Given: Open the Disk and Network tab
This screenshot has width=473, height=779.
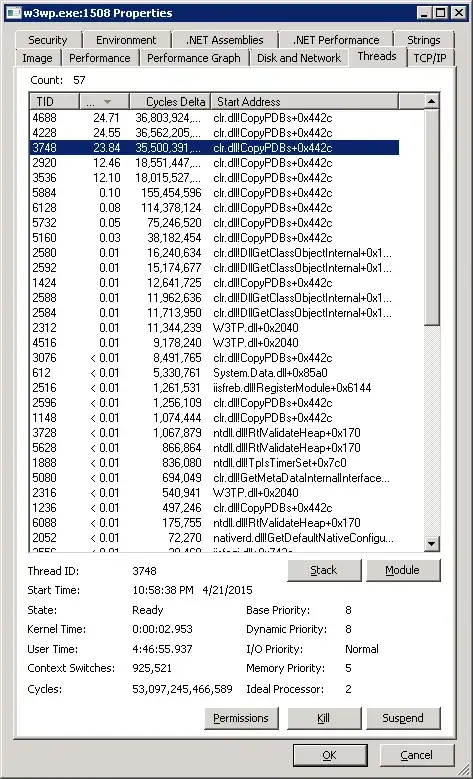Looking at the screenshot, I should [299, 58].
